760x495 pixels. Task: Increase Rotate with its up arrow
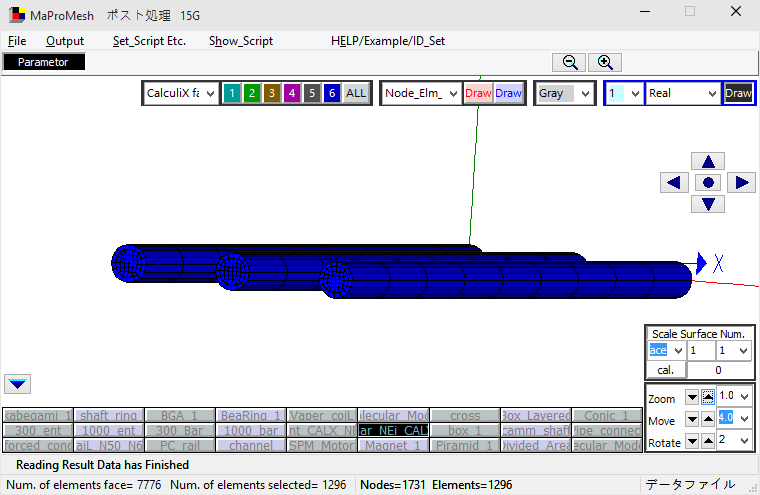click(708, 441)
